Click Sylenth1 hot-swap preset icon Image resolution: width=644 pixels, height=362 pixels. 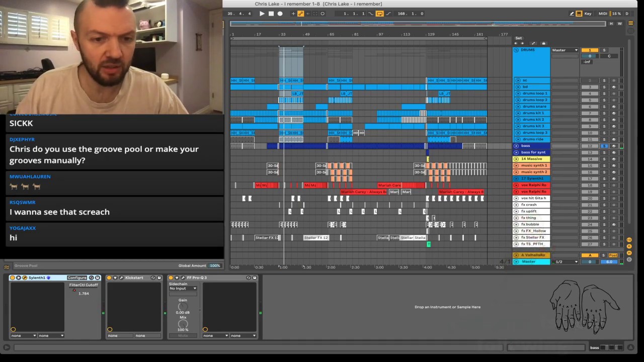92,278
